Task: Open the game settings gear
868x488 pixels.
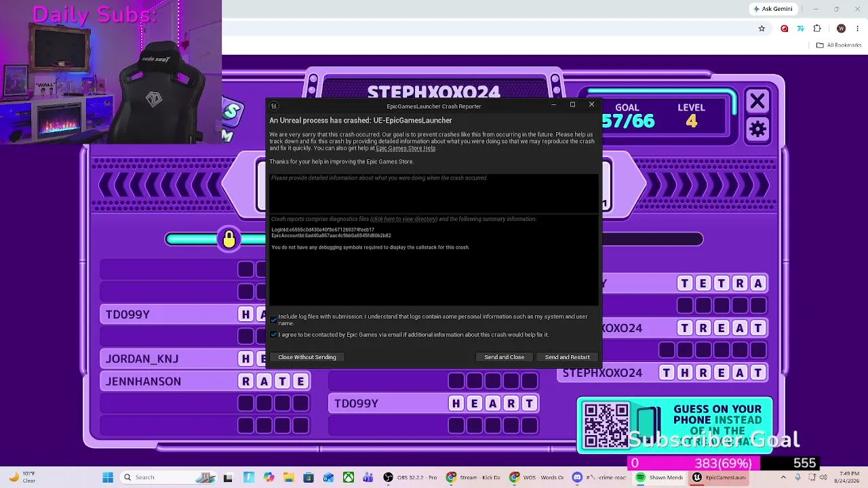Action: click(757, 129)
